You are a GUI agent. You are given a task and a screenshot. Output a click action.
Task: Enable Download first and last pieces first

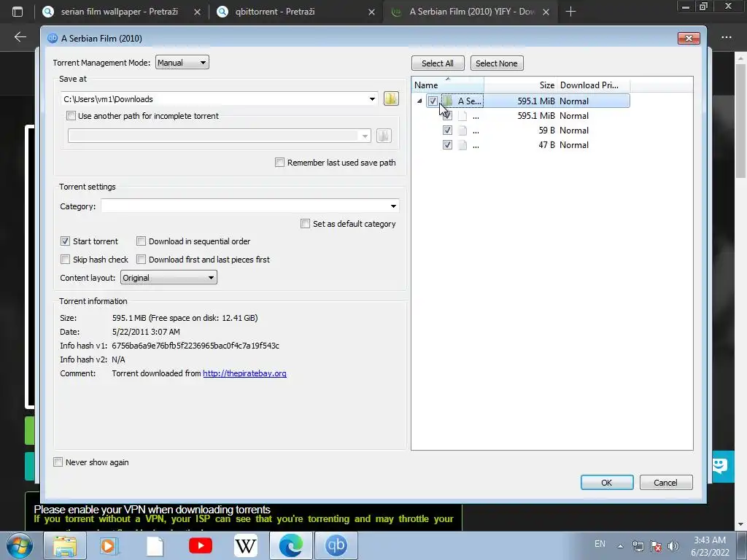(141, 260)
